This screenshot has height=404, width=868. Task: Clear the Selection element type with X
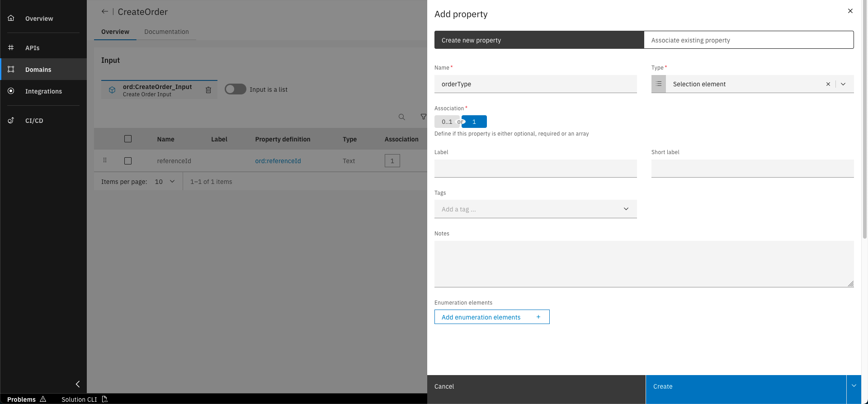[x=828, y=84]
